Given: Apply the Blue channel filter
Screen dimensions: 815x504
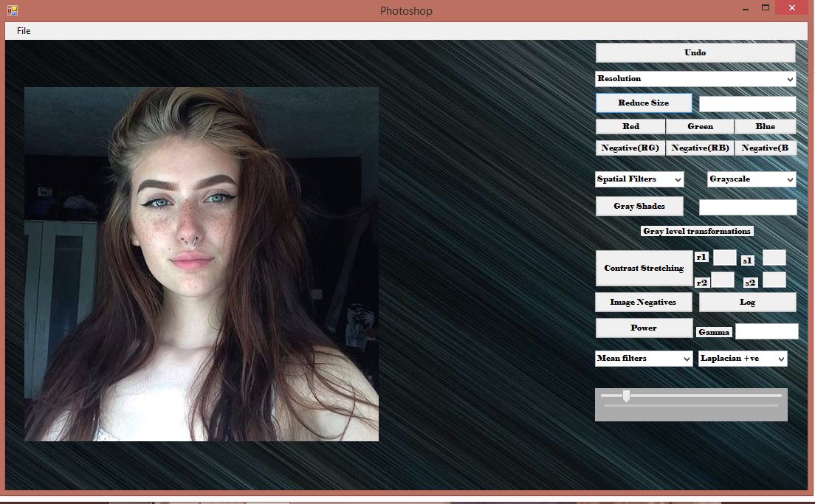Looking at the screenshot, I should (x=766, y=126).
